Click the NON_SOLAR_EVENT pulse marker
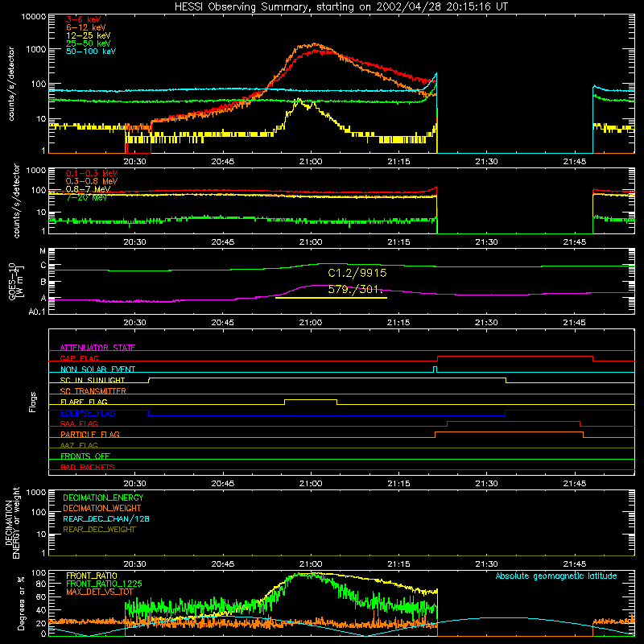Viewport: 644px width, 644px height. click(x=436, y=369)
